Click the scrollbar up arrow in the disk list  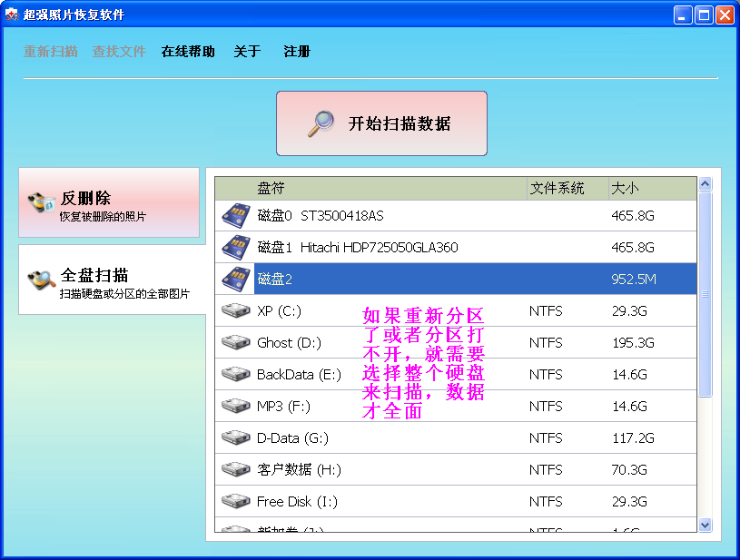(x=705, y=183)
